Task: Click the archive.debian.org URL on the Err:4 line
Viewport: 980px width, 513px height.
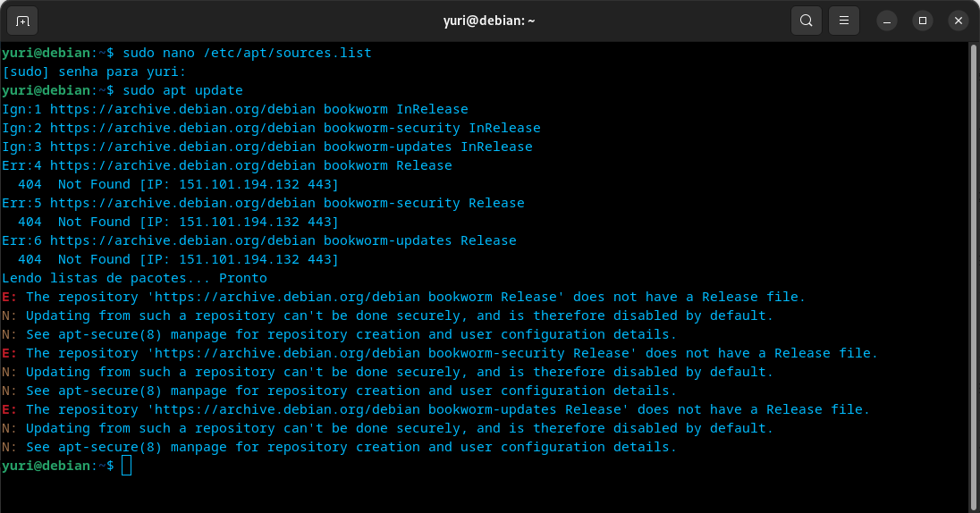Action: (x=182, y=165)
